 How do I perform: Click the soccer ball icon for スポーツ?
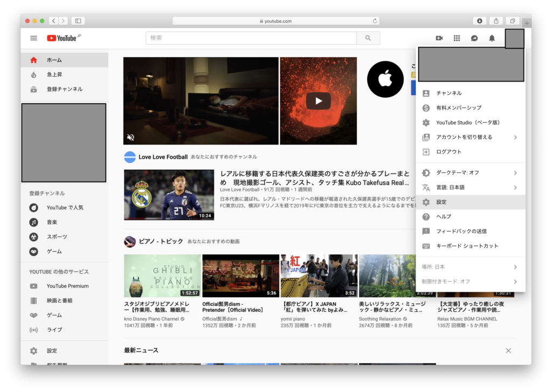click(33, 237)
